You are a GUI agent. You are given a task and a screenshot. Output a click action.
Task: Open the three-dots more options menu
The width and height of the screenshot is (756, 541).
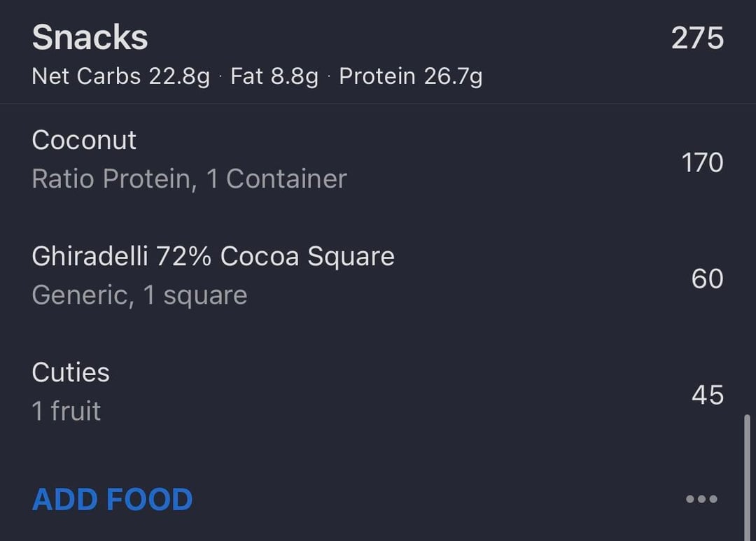(x=701, y=499)
